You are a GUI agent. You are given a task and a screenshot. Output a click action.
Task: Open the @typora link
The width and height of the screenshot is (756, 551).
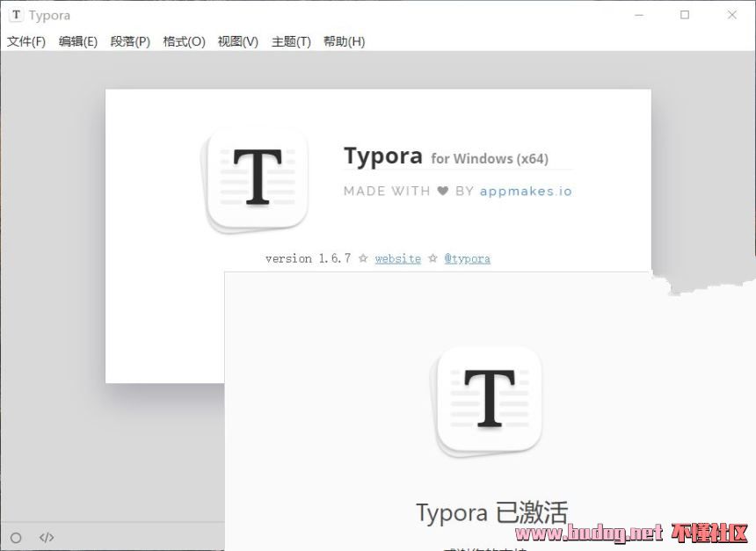pos(467,258)
